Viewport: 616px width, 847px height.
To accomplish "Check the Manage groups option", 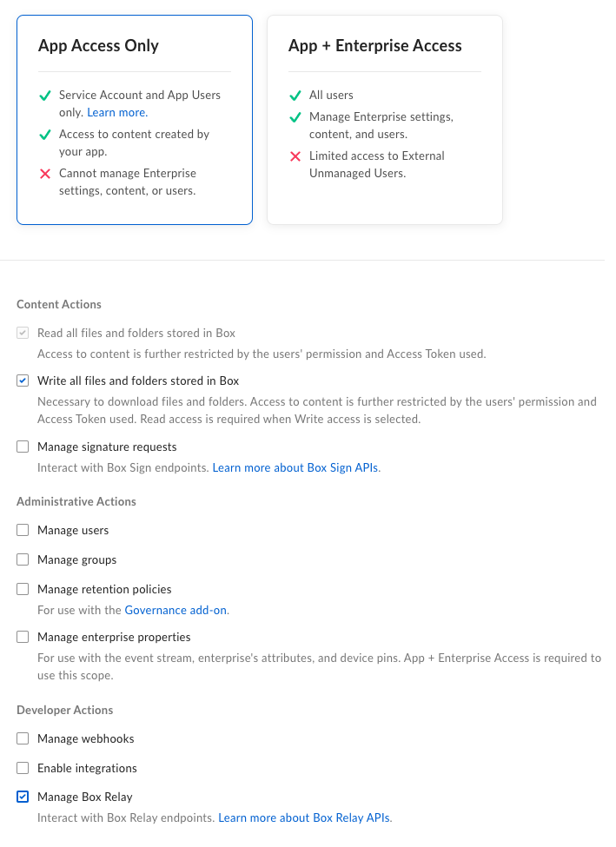I will click(x=23, y=559).
